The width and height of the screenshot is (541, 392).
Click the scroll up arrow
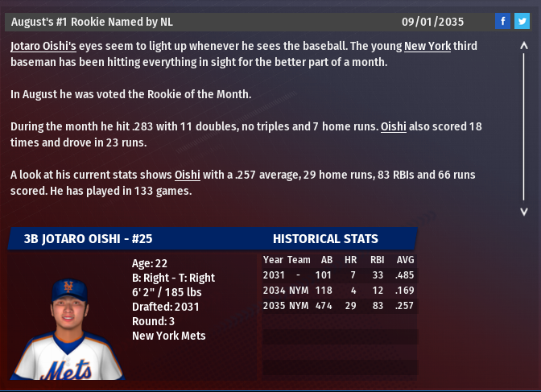coord(524,46)
